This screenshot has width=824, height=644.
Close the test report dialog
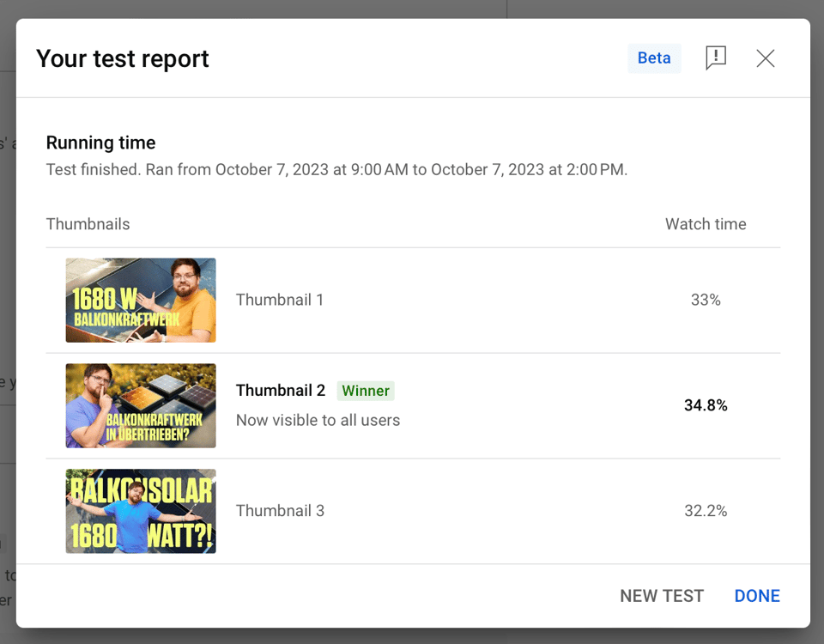[x=765, y=58]
